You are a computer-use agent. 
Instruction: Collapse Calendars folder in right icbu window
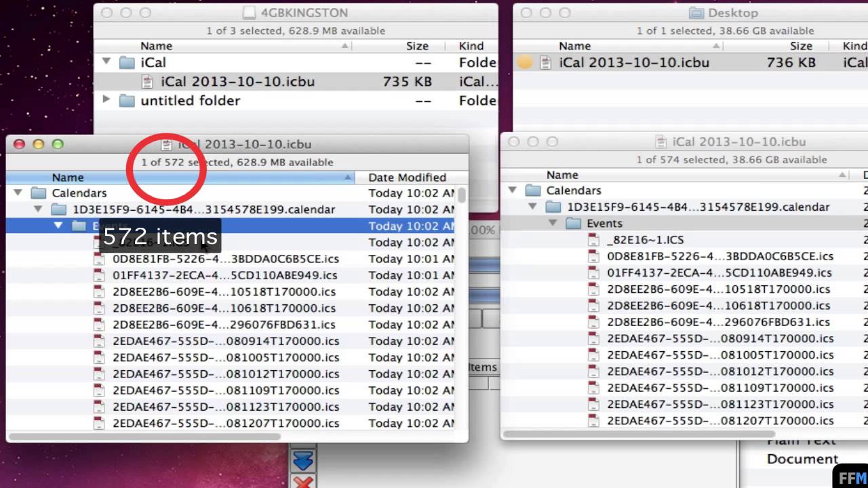pos(512,190)
